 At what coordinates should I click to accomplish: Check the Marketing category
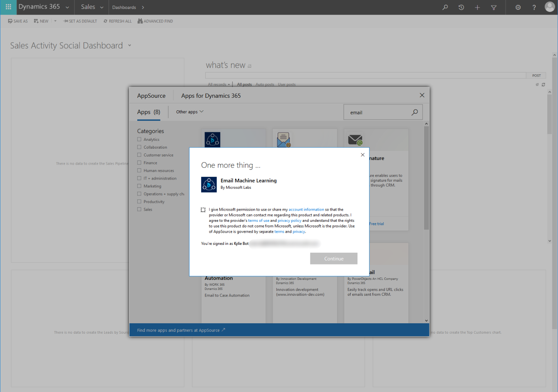coord(139,186)
